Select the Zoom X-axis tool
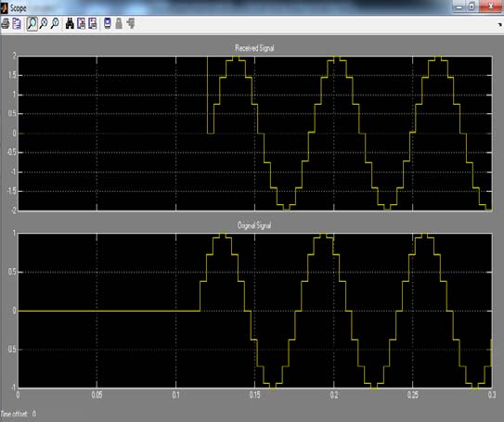 [x=44, y=23]
